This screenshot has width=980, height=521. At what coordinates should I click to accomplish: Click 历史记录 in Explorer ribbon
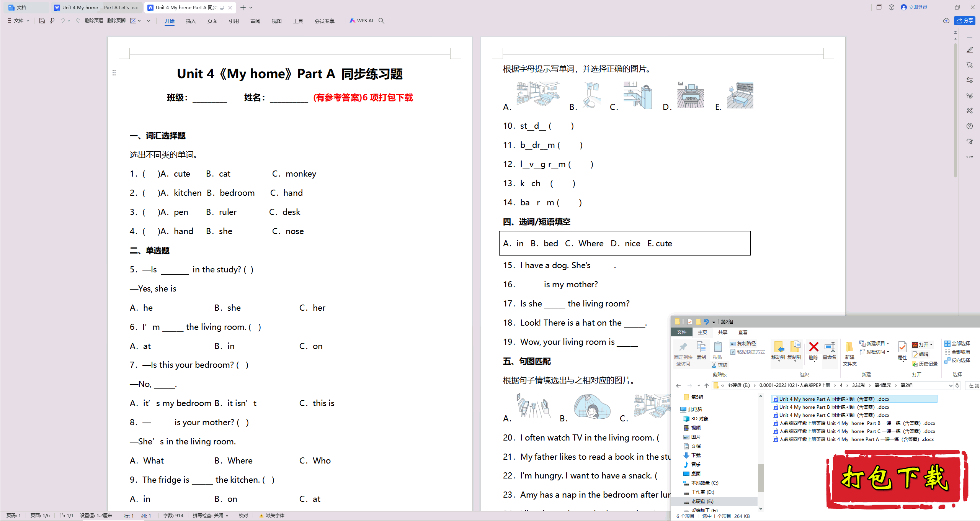924,364
